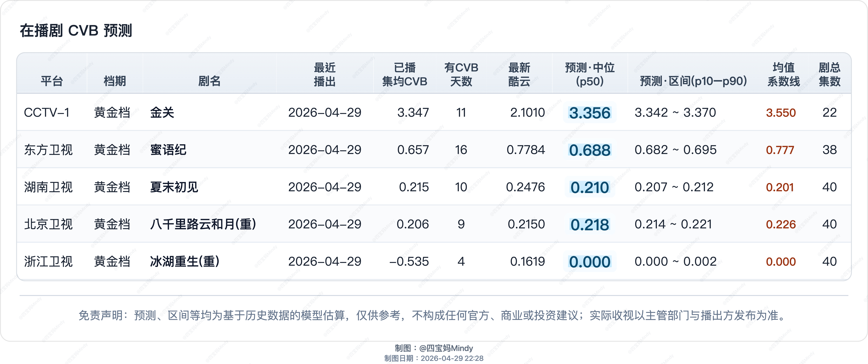Open the 蜜语纪 drama row
The width and height of the screenshot is (868, 364).
coord(168,150)
